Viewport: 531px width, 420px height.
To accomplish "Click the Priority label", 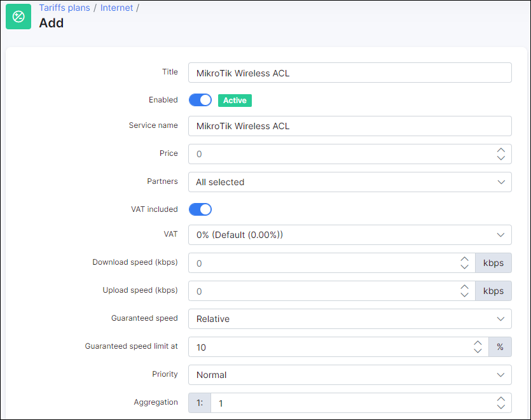I will [x=165, y=374].
